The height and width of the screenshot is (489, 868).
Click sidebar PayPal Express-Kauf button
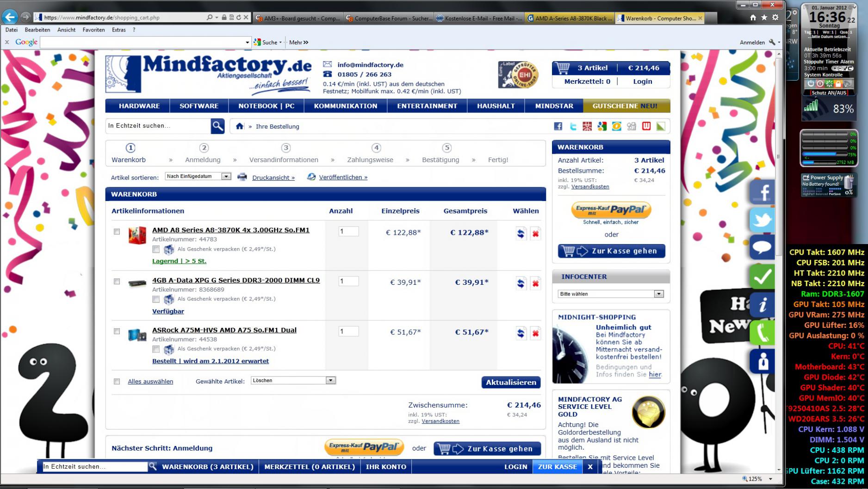pyautogui.click(x=611, y=210)
